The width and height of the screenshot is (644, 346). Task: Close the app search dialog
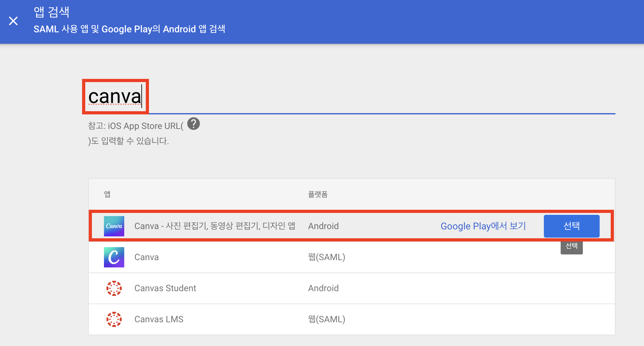(x=13, y=21)
